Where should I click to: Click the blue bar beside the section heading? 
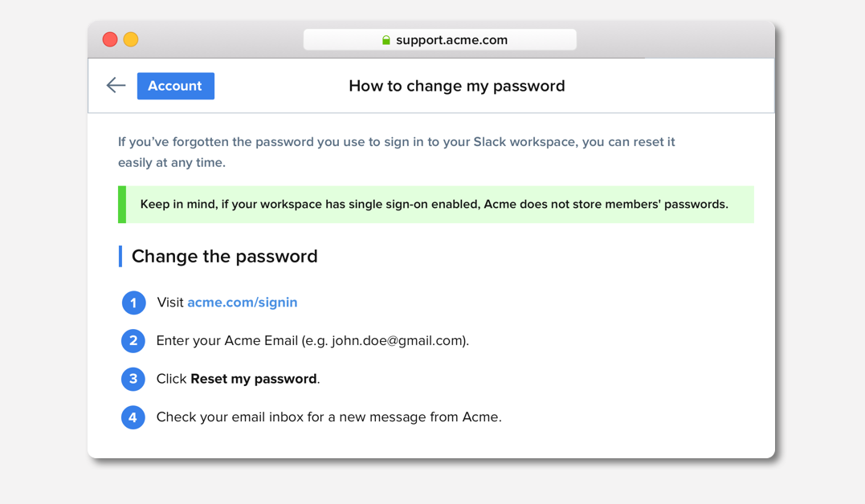click(120, 256)
